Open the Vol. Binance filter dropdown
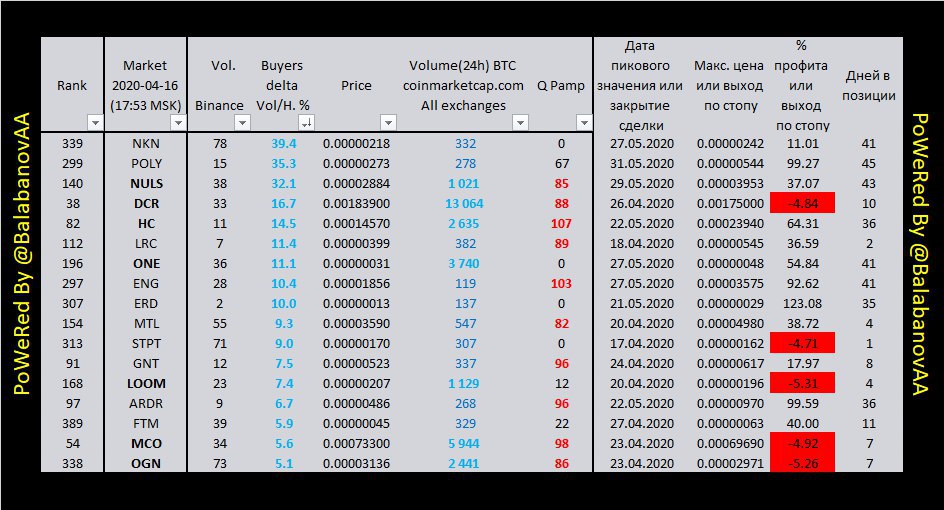The width and height of the screenshot is (944, 510). pyautogui.click(x=242, y=123)
